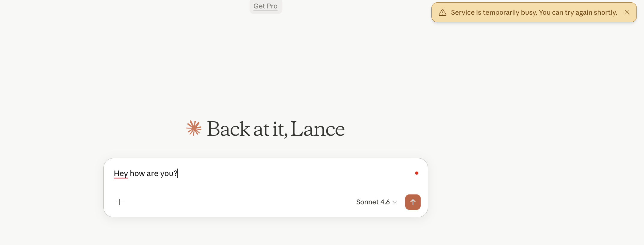Click the "Back at it, Lance" greeting
The image size is (644, 245).
pyautogui.click(x=276, y=129)
